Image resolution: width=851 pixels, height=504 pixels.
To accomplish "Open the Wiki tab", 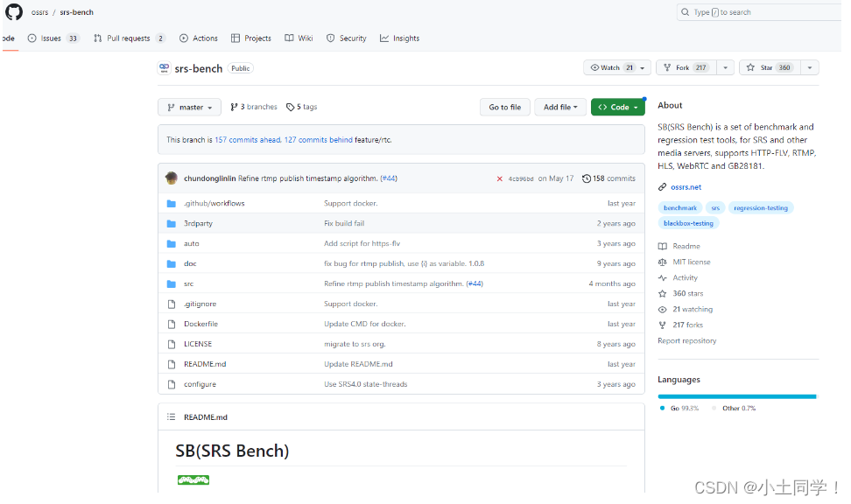I will (299, 38).
